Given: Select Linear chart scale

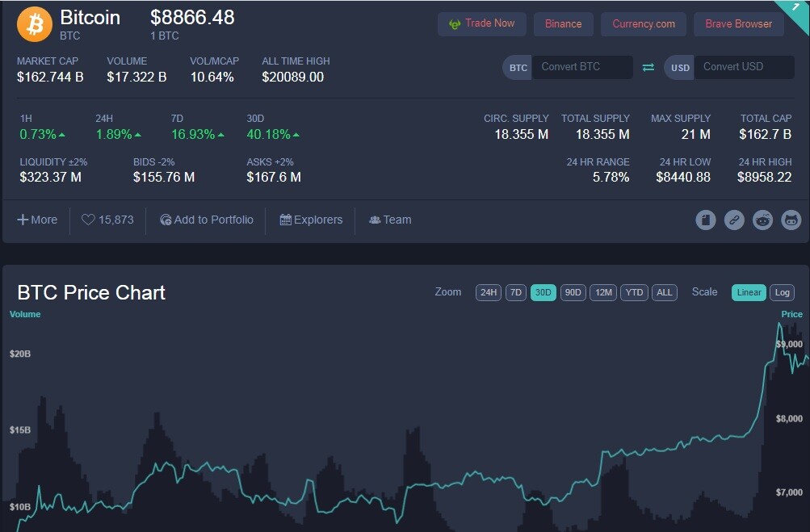Looking at the screenshot, I should (x=749, y=292).
